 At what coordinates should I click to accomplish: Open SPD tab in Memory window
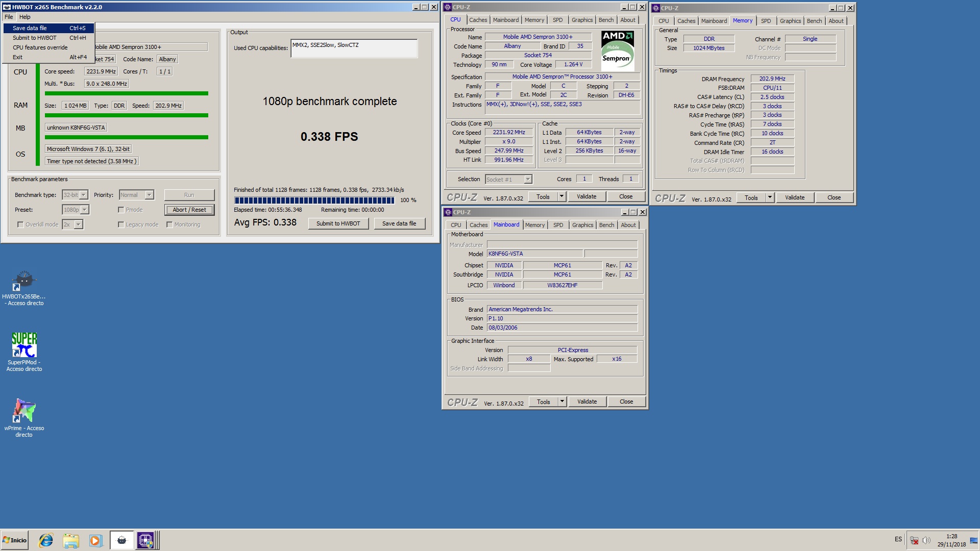(x=766, y=21)
